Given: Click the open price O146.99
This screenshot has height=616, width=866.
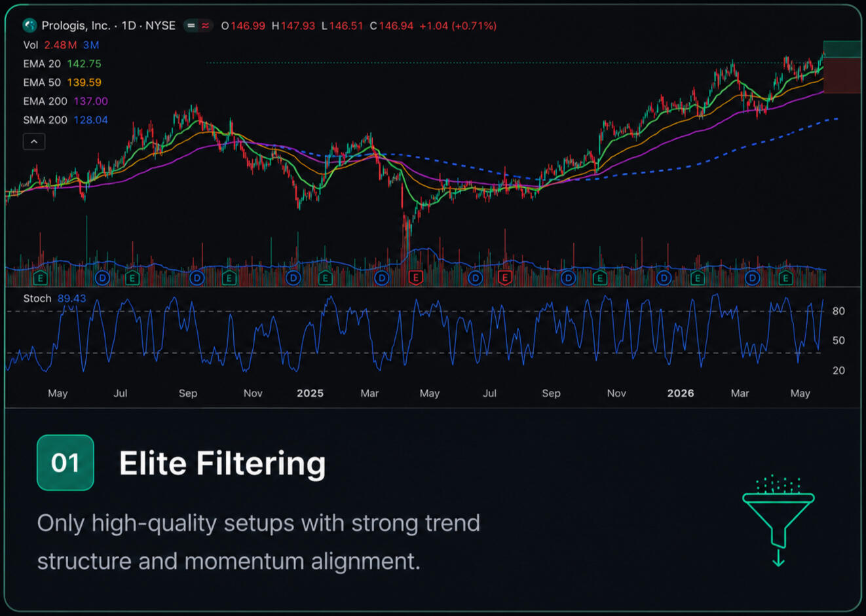Looking at the screenshot, I should tap(243, 26).
